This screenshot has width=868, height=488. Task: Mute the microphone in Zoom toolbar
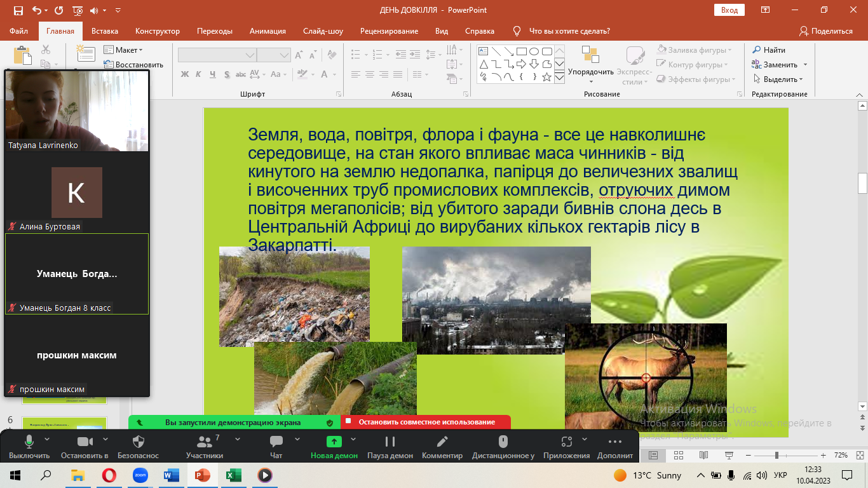coord(29,442)
